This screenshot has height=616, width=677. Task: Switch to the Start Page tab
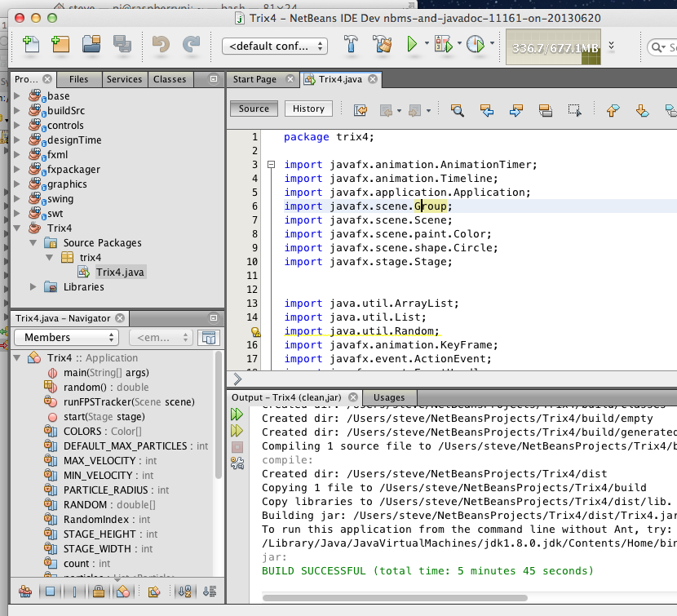tap(254, 79)
